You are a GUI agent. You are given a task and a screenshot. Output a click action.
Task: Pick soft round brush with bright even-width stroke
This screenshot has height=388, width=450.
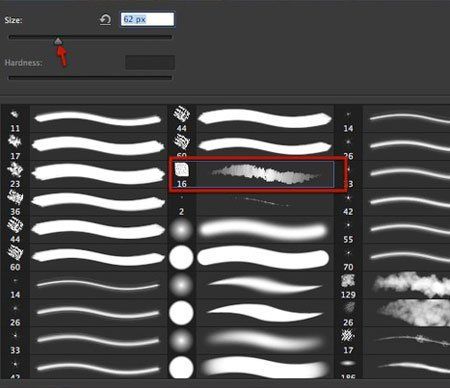click(x=251, y=230)
